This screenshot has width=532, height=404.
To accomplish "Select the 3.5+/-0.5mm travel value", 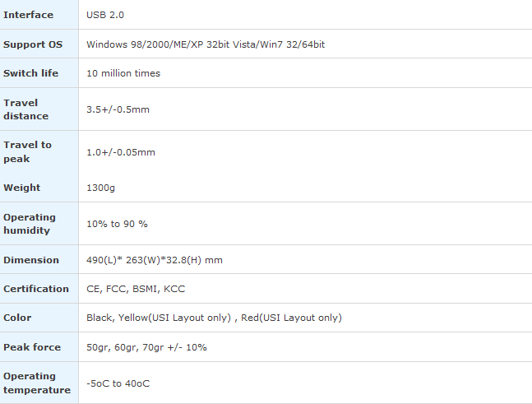I will tap(118, 109).
